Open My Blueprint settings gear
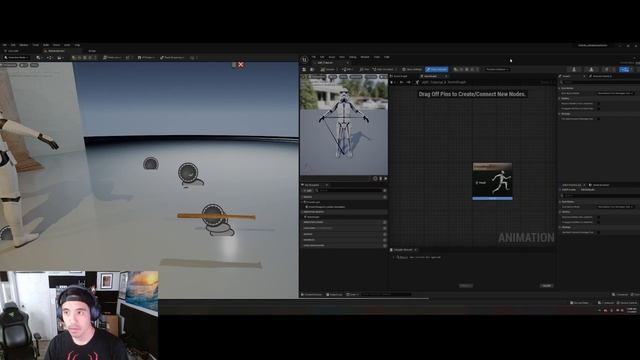 [x=384, y=191]
